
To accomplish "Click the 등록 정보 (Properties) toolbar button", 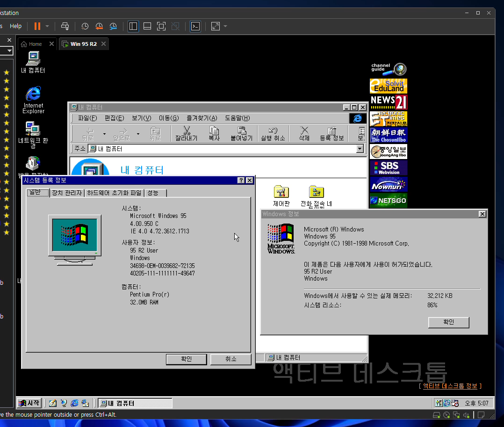I will pyautogui.click(x=332, y=134).
